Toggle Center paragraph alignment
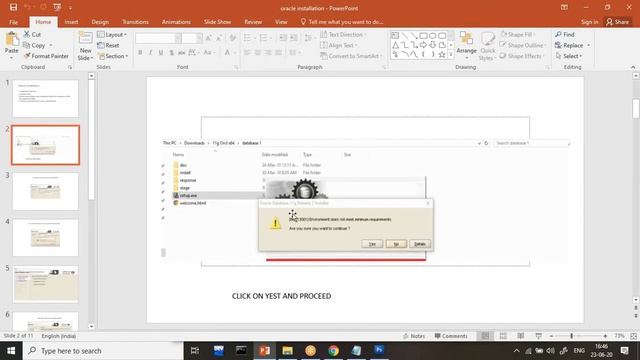This screenshot has width=640, height=360. [x=258, y=53]
